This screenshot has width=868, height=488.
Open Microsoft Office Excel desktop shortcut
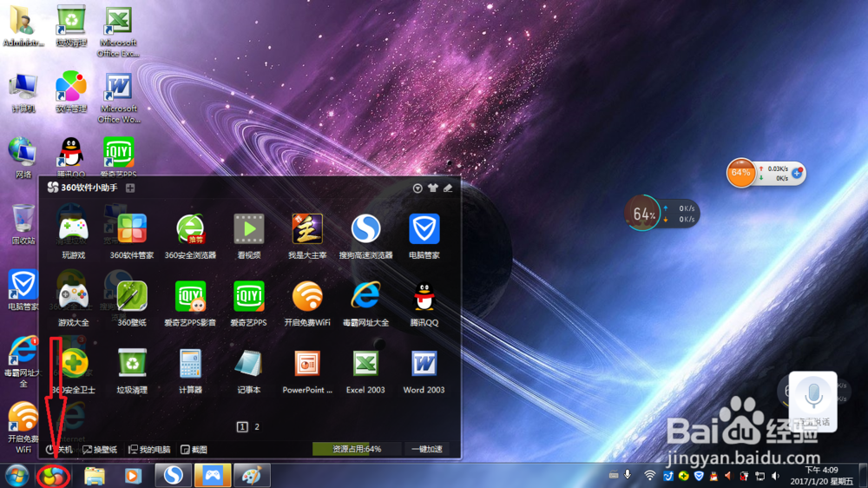pos(118,31)
